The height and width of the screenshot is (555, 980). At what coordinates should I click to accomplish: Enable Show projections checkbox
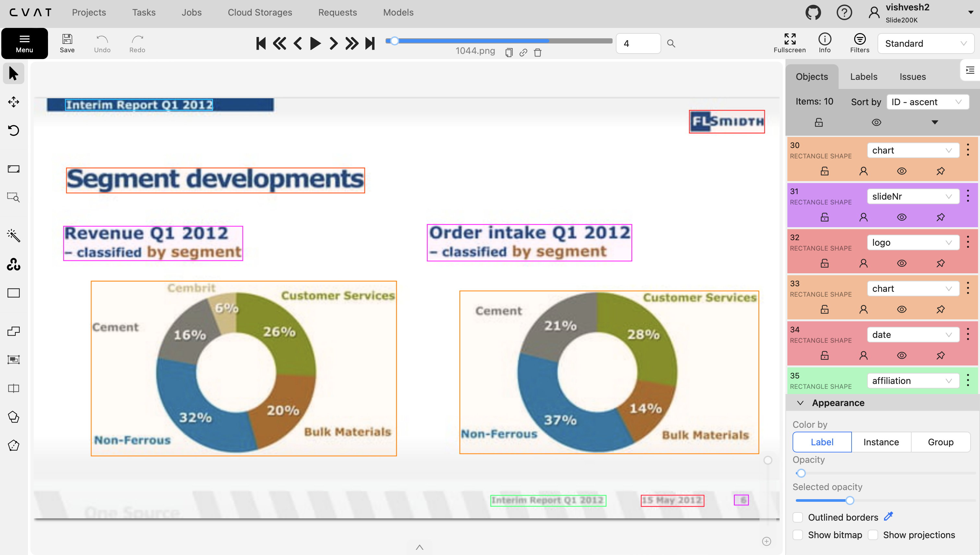(873, 535)
